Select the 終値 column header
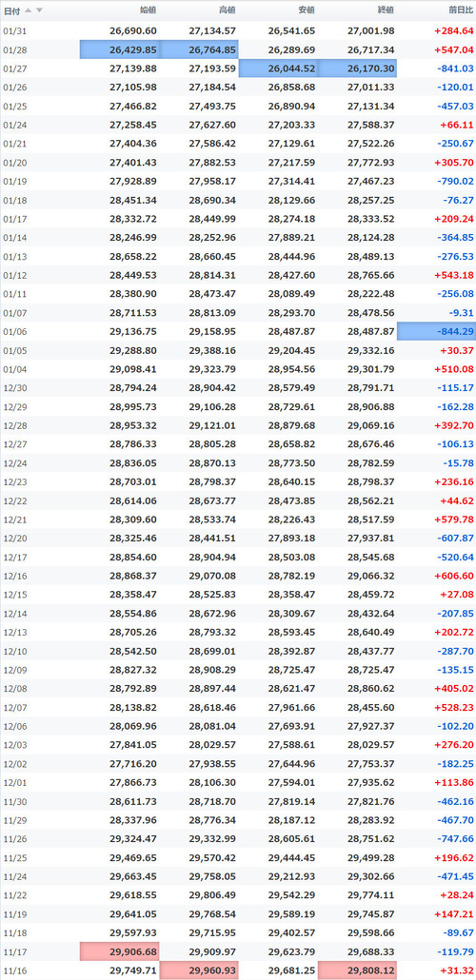The image size is (476, 980). [386, 10]
